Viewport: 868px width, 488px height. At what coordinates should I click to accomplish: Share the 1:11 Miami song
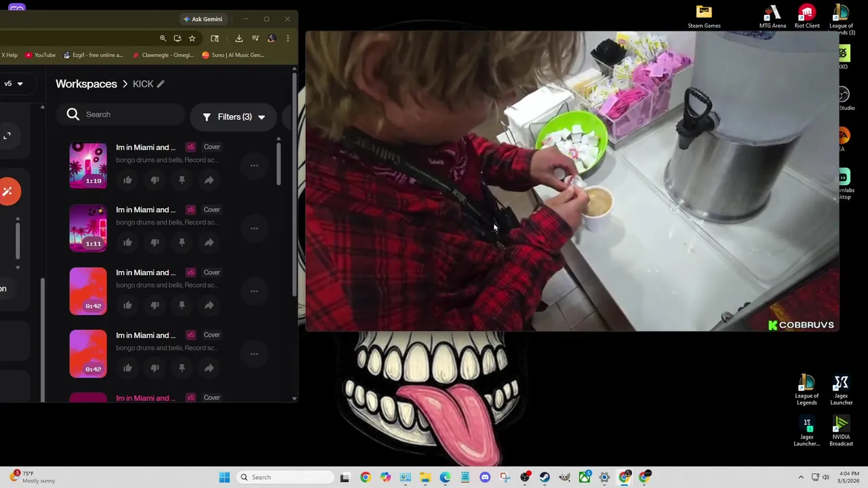point(209,243)
